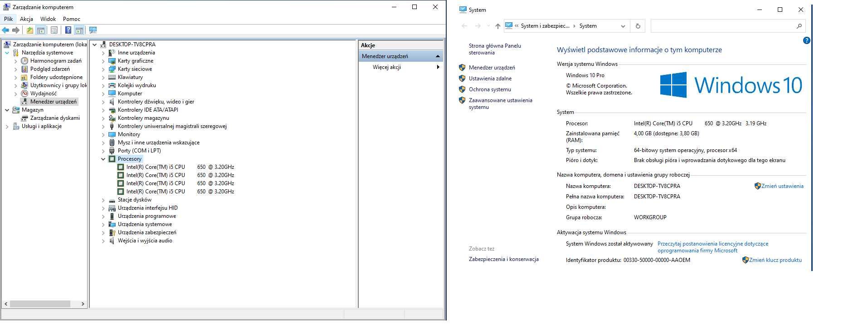Click the help question mark in System window
868x330 pixels.
(806, 40)
